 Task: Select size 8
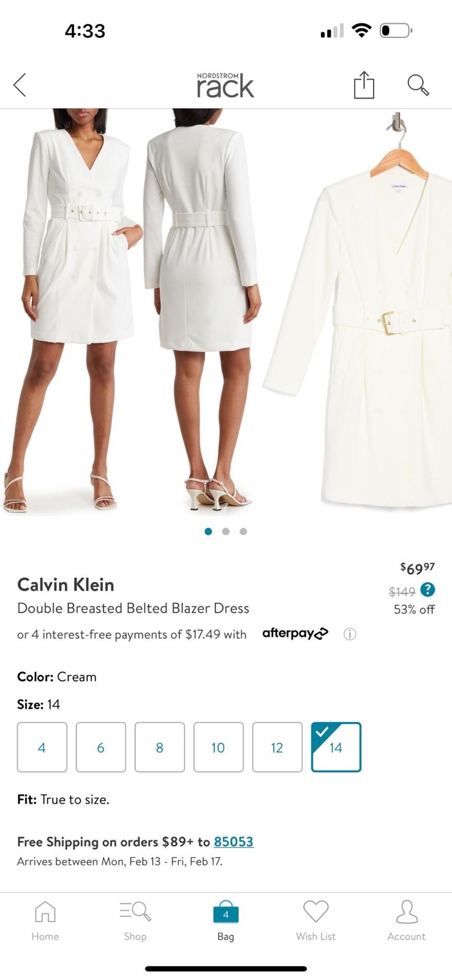[160, 747]
